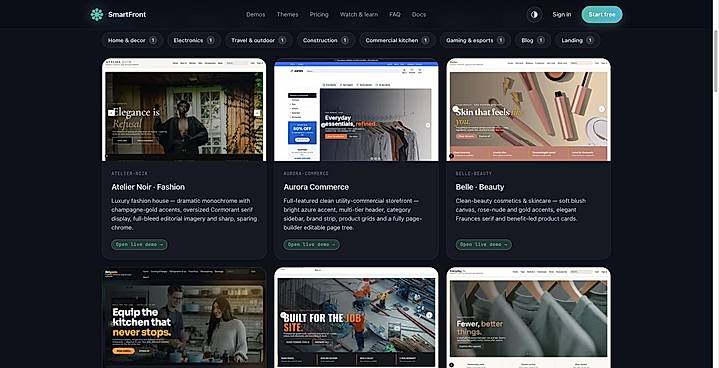Open the Atelier Noir preview thumbnail
The width and height of the screenshot is (719, 368).
[184, 110]
